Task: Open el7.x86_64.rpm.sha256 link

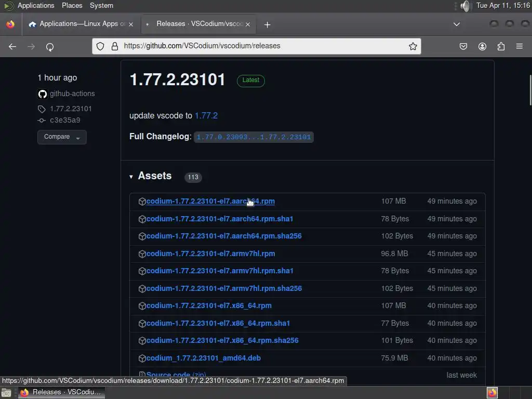Action: (x=222, y=341)
